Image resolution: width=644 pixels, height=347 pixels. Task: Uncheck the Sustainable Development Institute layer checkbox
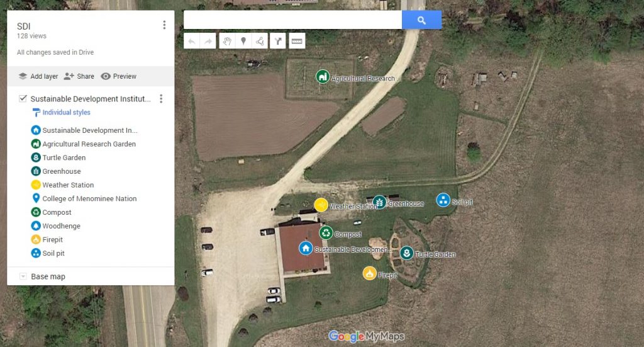(x=23, y=99)
